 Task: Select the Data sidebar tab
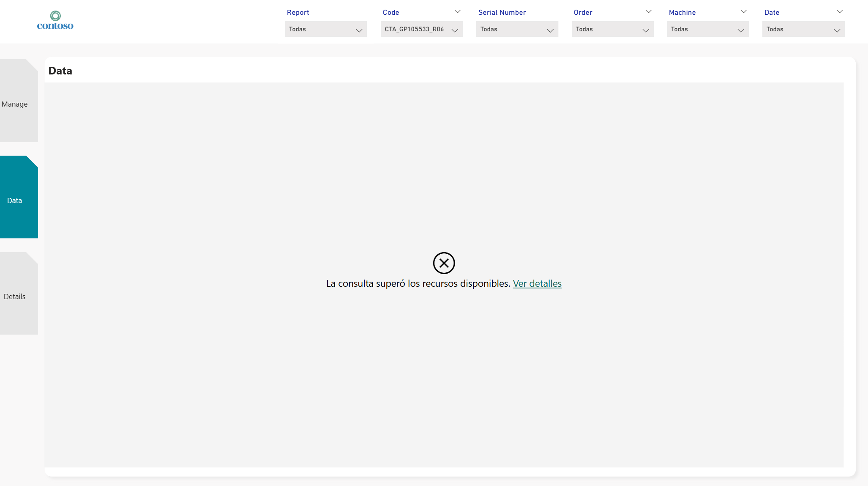15,200
